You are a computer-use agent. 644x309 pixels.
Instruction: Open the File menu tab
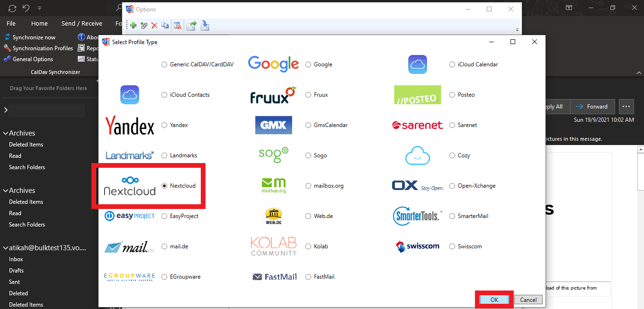click(11, 23)
